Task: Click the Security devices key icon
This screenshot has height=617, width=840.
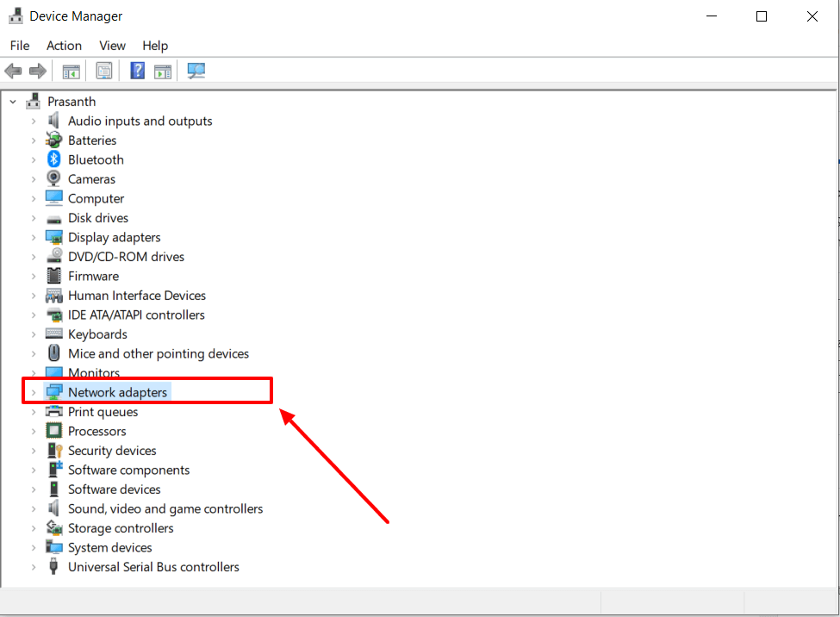Action: pyautogui.click(x=54, y=451)
